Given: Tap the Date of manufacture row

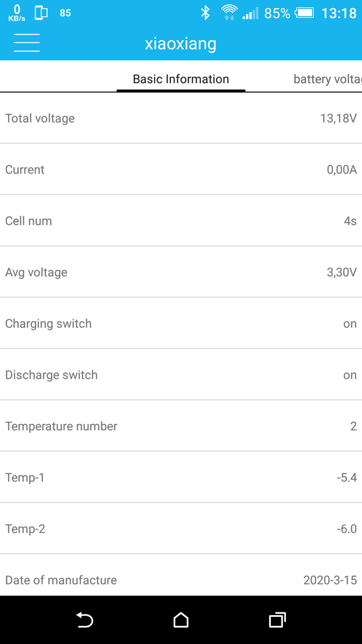Looking at the screenshot, I should pyautogui.click(x=181, y=580).
